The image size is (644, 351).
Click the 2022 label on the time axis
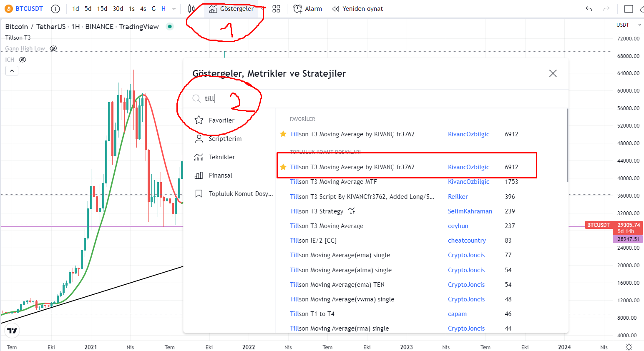(x=249, y=347)
